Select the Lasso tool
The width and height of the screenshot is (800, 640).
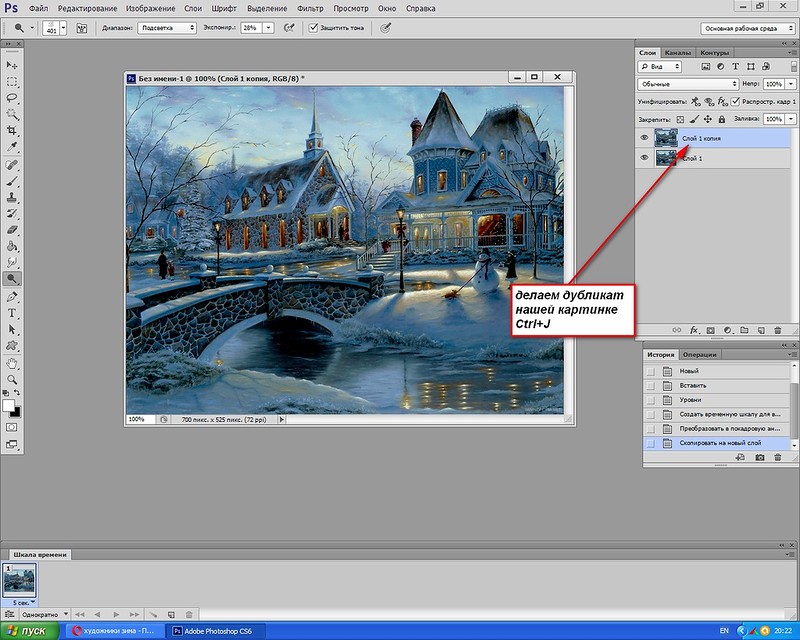(11, 98)
